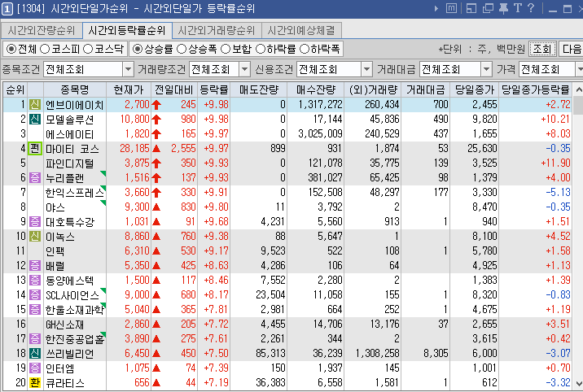Image resolution: width=583 pixels, height=392 pixels.
Task: Click the 증 badge on 한진중공업홀 row
Action: point(35,339)
